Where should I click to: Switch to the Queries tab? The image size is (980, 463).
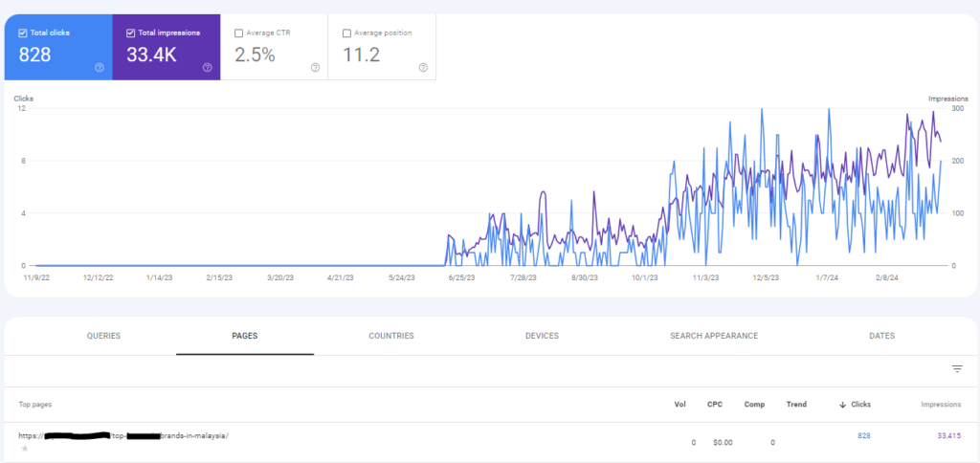103,336
